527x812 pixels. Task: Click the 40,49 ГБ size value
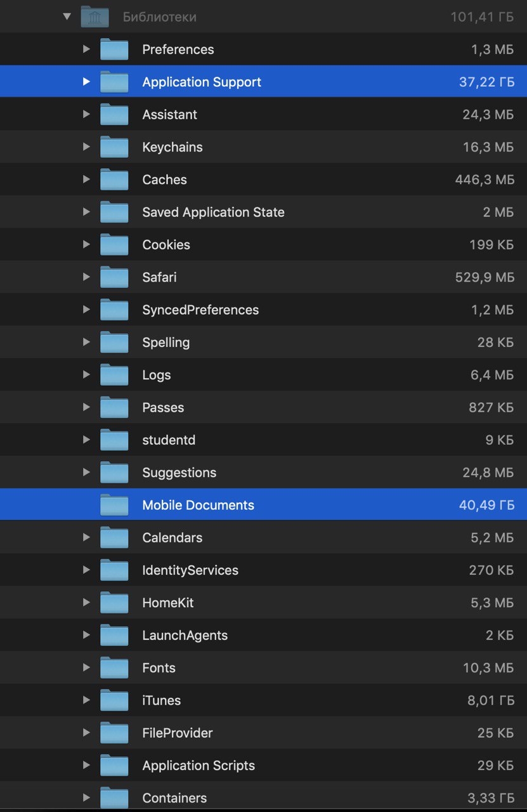[x=486, y=505]
